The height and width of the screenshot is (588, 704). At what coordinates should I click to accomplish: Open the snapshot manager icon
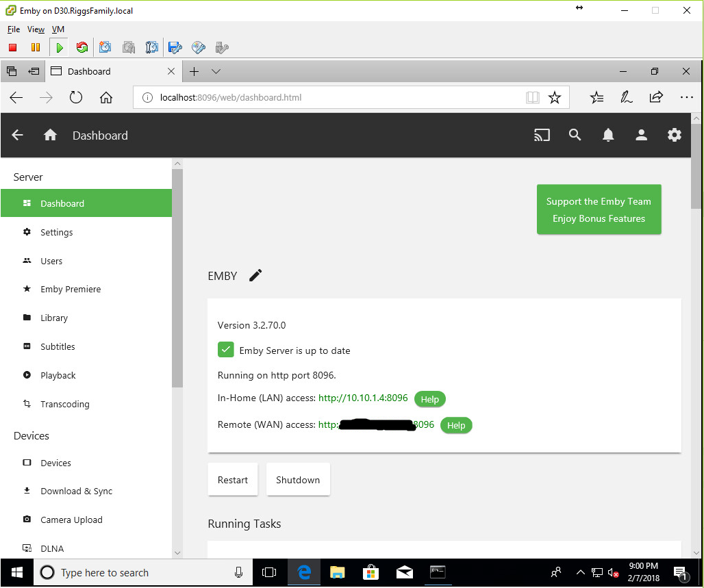pyautogui.click(x=152, y=47)
